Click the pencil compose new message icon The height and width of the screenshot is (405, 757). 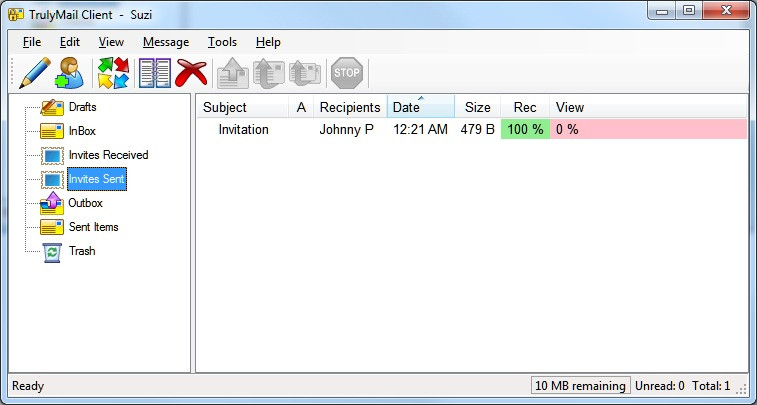(x=35, y=73)
